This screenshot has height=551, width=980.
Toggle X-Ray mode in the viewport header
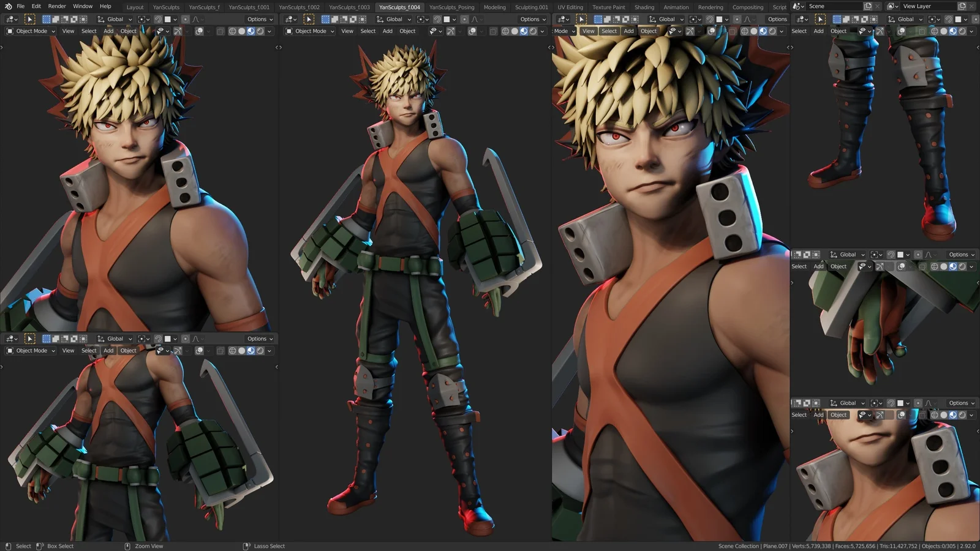220,32
